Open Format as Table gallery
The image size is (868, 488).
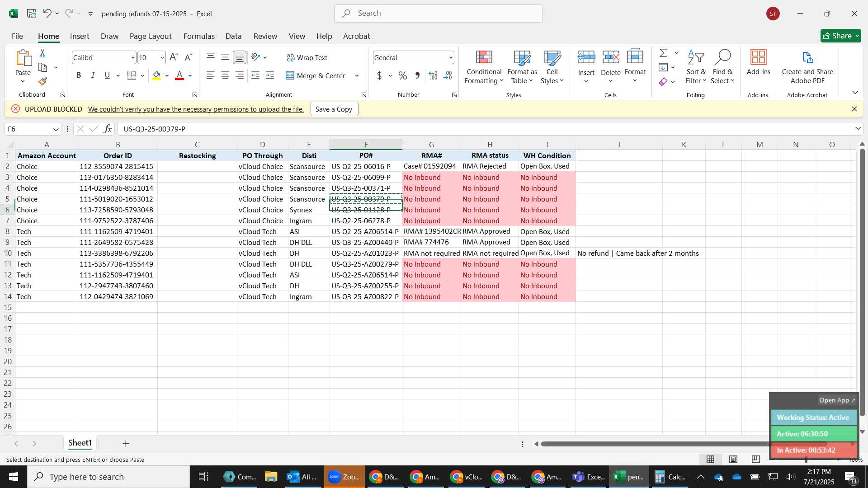[522, 67]
